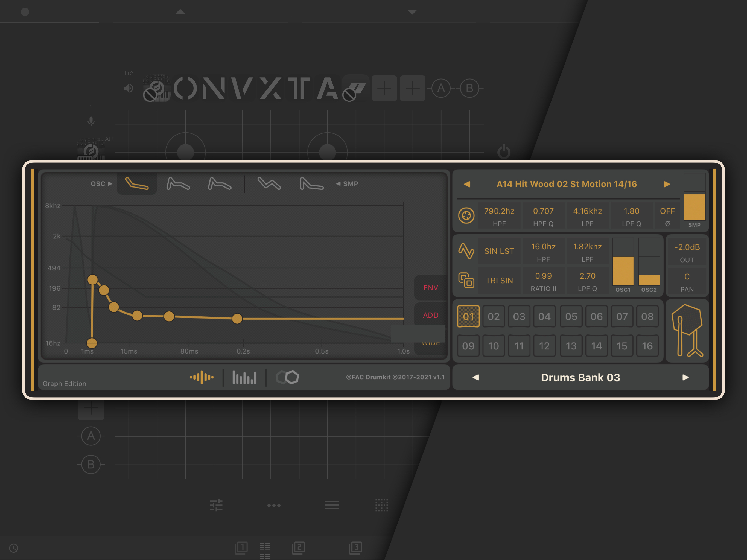Click the SIN LST waveform selector

[x=499, y=251]
